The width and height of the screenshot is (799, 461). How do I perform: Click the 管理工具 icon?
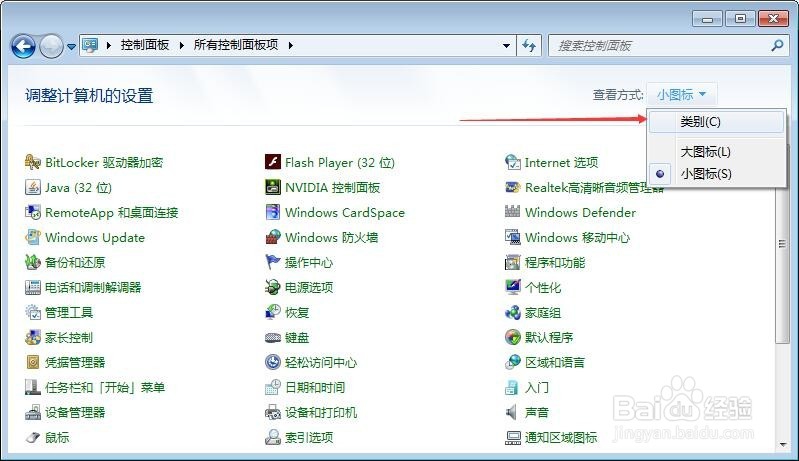point(33,312)
